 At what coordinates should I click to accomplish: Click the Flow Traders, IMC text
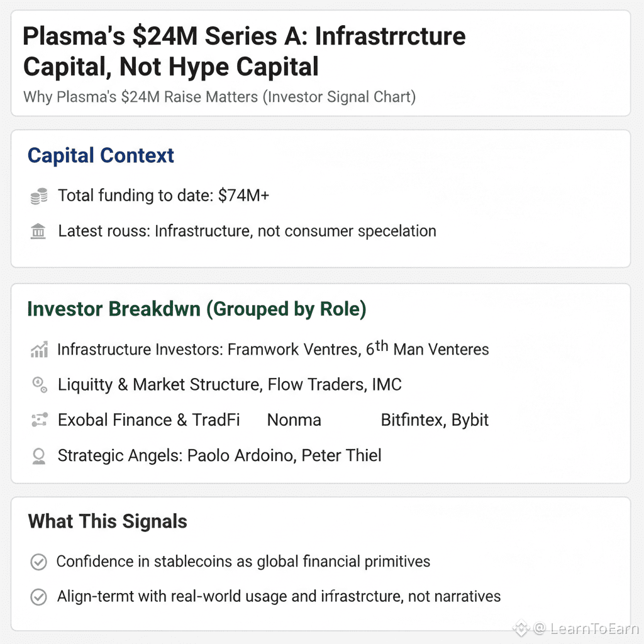click(335, 384)
